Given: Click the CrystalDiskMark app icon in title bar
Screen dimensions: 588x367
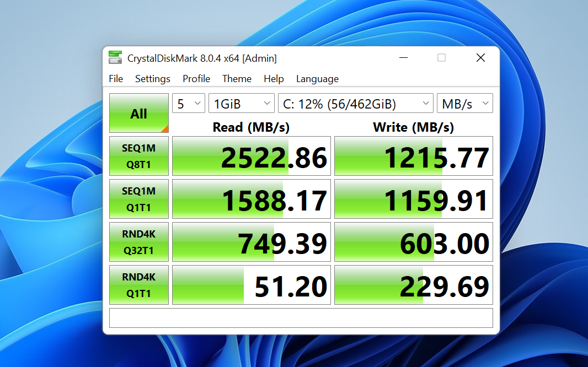Looking at the screenshot, I should pos(115,58).
